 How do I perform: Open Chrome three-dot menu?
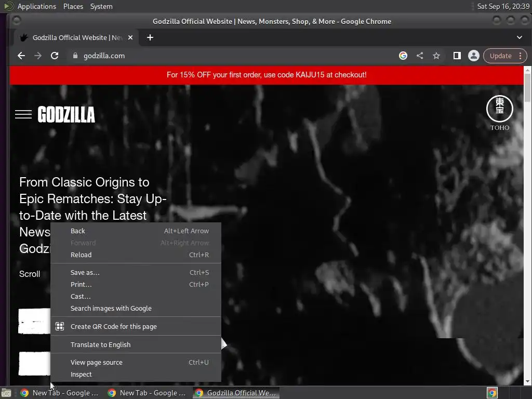point(521,56)
